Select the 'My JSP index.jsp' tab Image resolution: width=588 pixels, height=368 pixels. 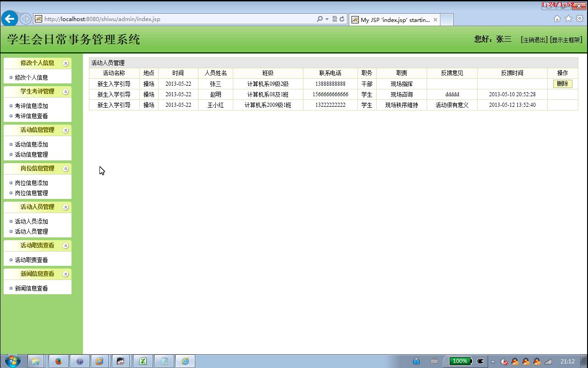395,20
